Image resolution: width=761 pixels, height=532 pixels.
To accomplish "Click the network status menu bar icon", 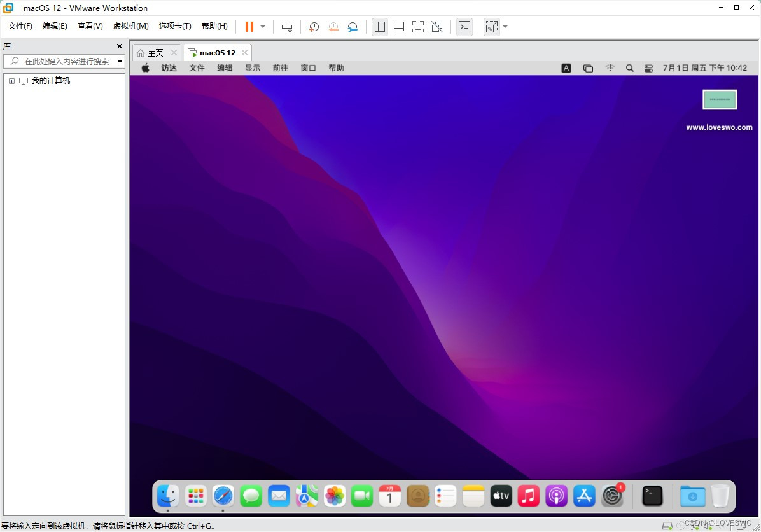I will click(x=610, y=68).
